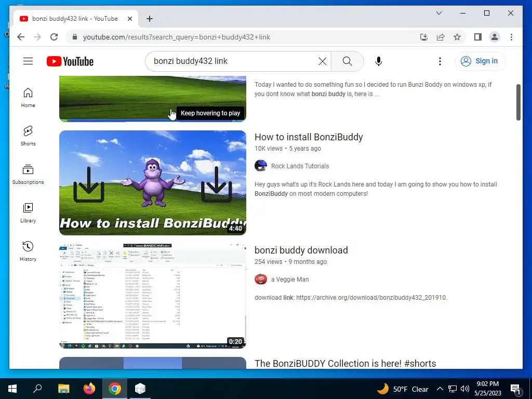The width and height of the screenshot is (532, 399).
Task: Open the network status tray icon
Action: coord(453,389)
